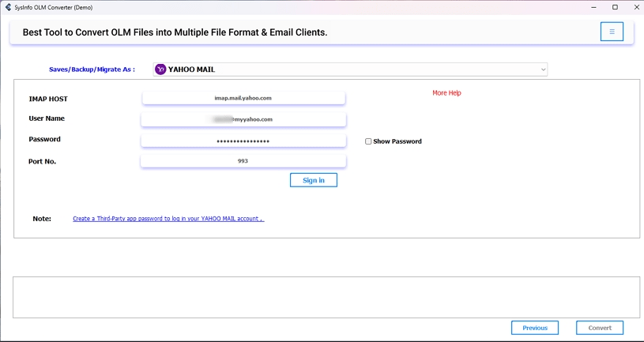The image size is (644, 342).
Task: Open the hamburger menu button
Action: (x=612, y=32)
